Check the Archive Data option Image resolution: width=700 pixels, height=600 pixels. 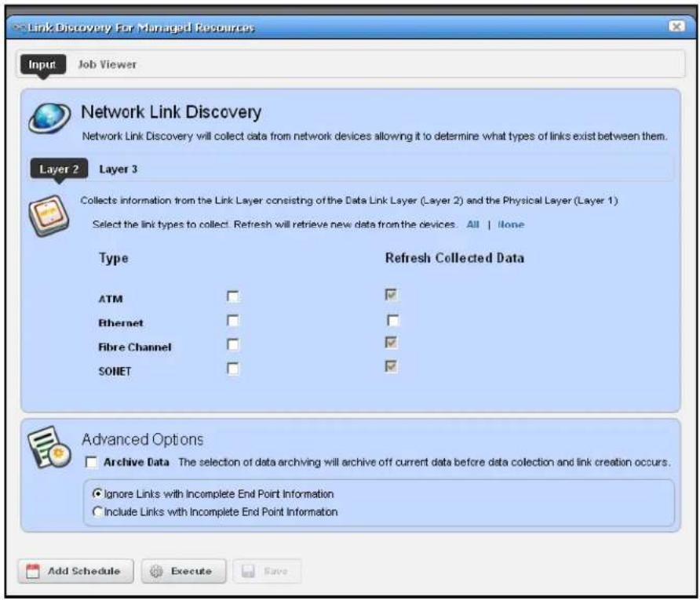pos(92,462)
